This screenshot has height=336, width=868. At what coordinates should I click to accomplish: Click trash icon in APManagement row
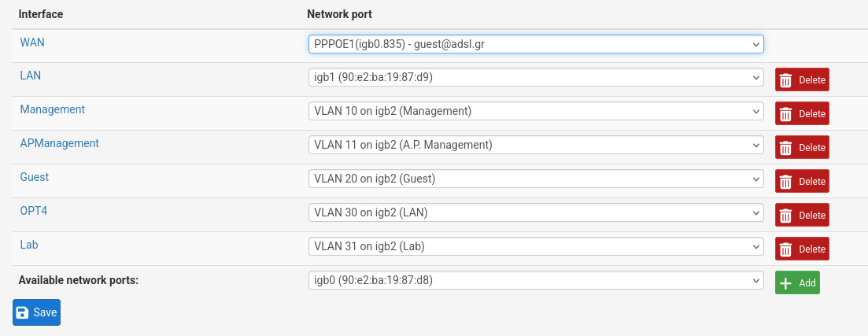pyautogui.click(x=785, y=147)
